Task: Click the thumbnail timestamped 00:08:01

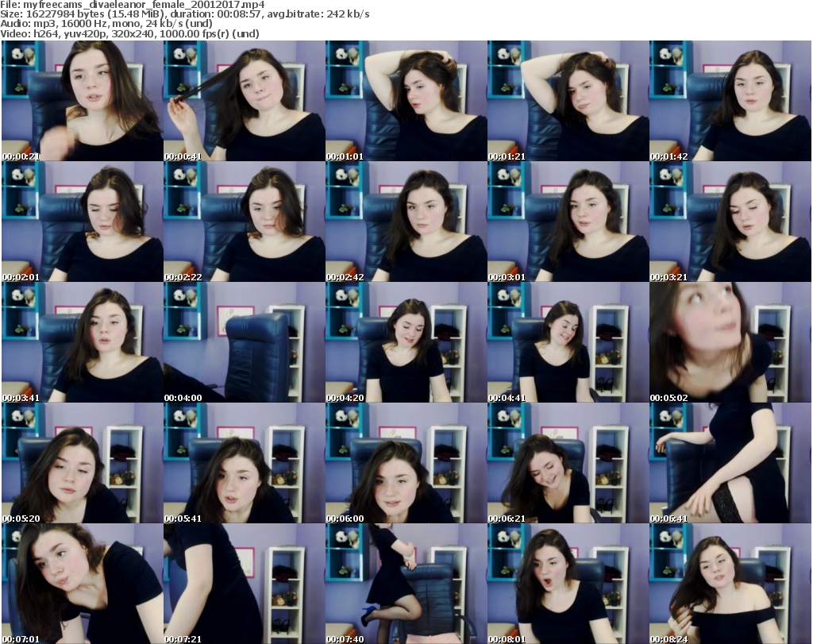Action: pos(568,584)
